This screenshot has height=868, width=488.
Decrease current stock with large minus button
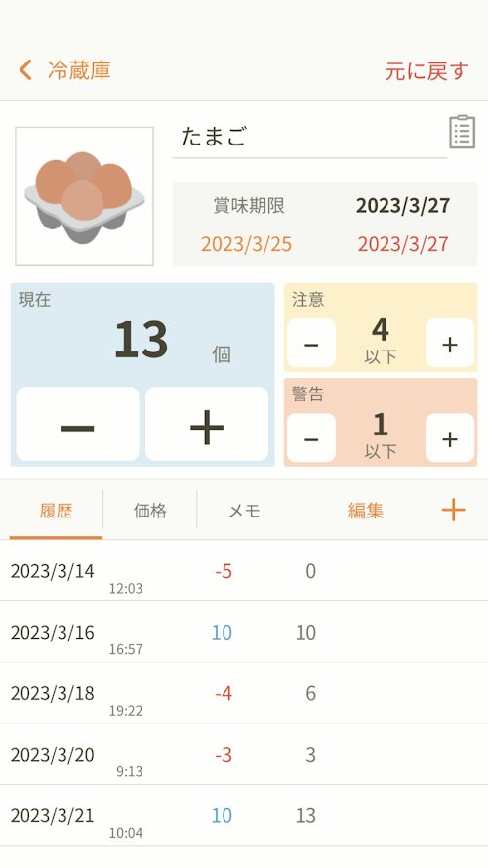click(77, 424)
